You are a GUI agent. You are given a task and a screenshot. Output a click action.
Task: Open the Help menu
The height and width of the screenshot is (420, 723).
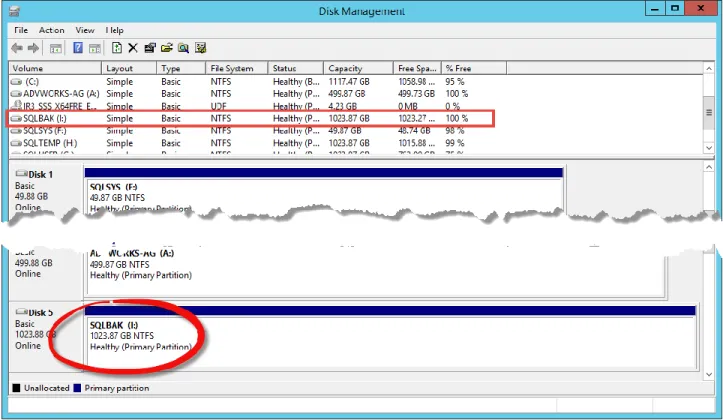click(x=114, y=30)
